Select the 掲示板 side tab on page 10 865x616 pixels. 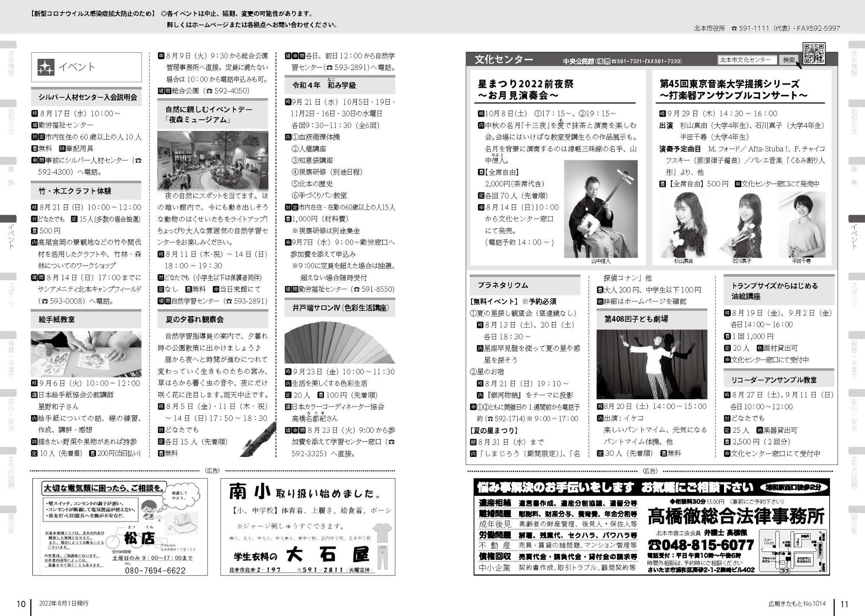8,521
